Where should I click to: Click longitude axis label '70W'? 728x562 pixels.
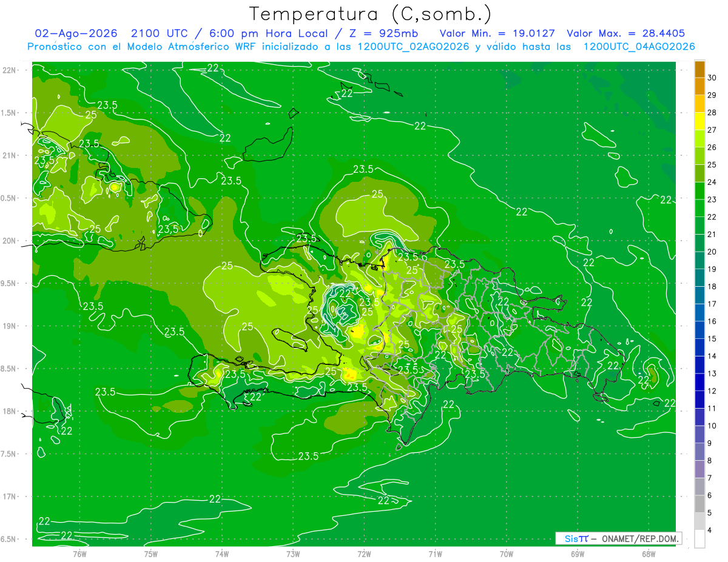click(506, 554)
